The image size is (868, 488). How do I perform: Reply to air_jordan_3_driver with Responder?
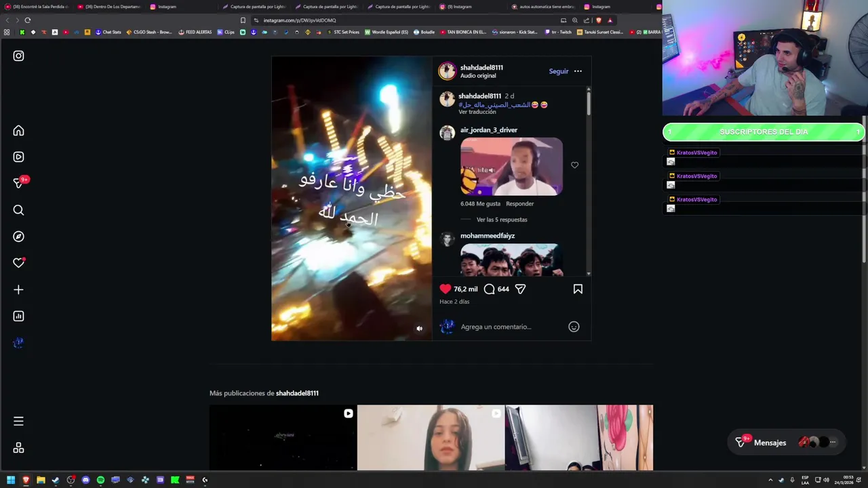pos(520,203)
